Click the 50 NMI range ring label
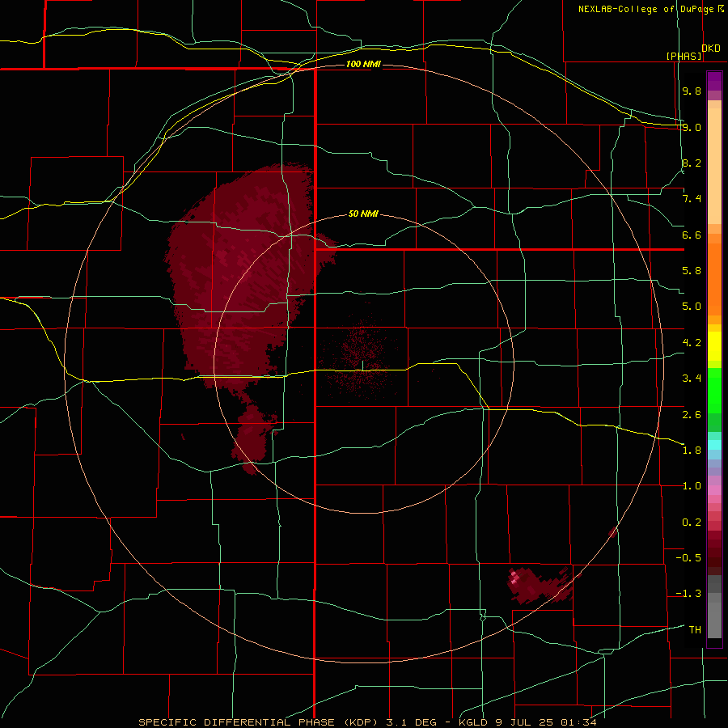Screen dimensions: 728x728 (363, 214)
